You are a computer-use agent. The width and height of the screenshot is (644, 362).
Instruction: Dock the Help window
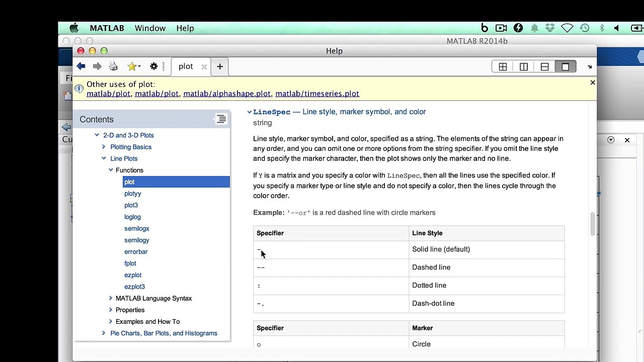590,66
